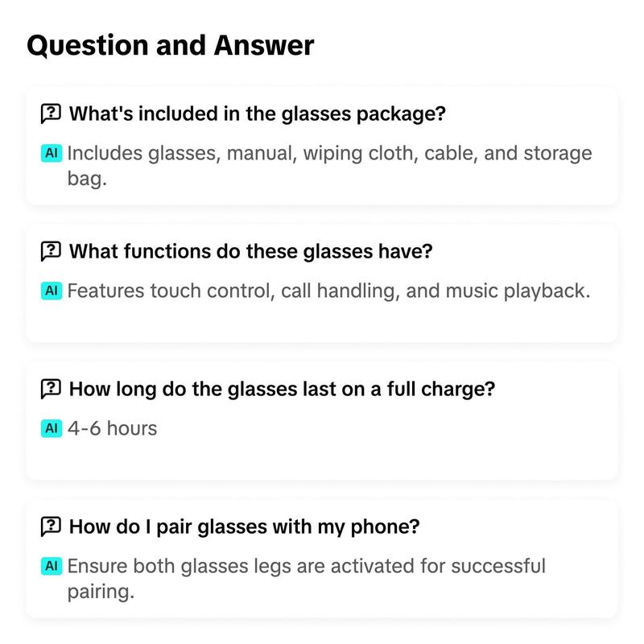Click the AI badge next to 4-6 hours
This screenshot has width=644, height=644.
(x=52, y=428)
